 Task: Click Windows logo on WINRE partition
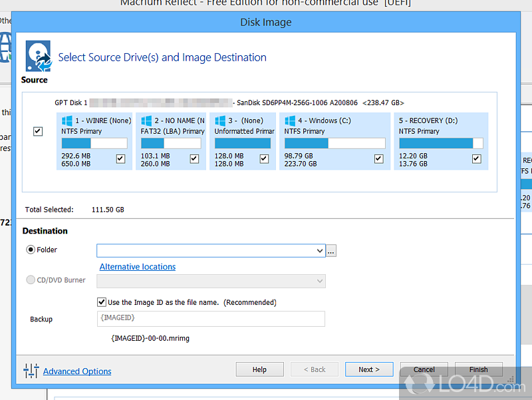(66, 121)
